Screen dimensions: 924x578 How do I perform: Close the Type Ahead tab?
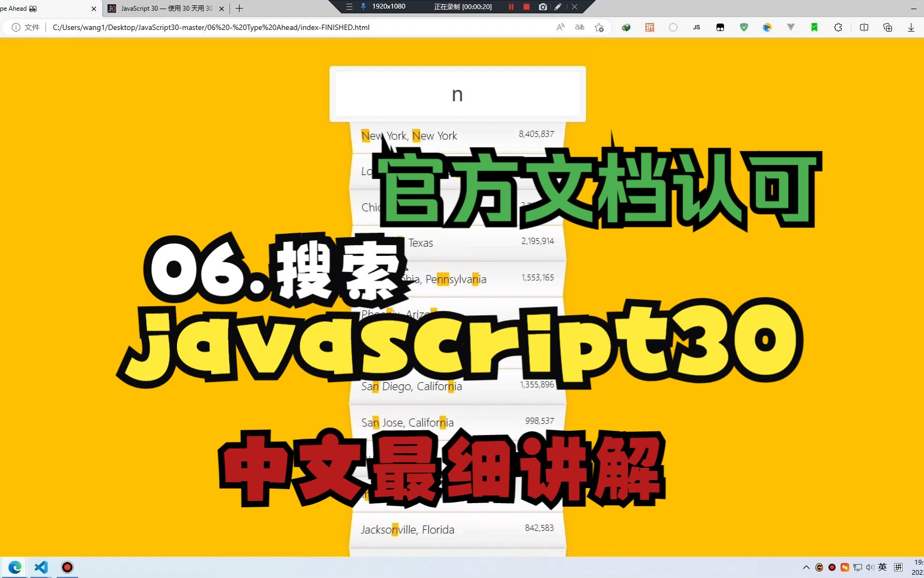pos(94,9)
